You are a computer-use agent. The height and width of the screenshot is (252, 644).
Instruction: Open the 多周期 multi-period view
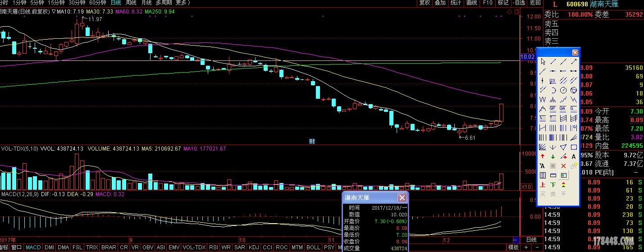164,3
